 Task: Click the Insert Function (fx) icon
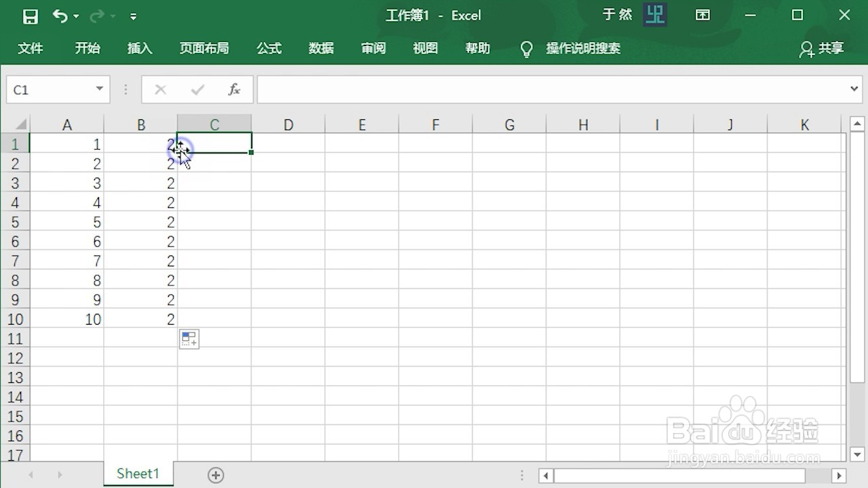coord(234,89)
